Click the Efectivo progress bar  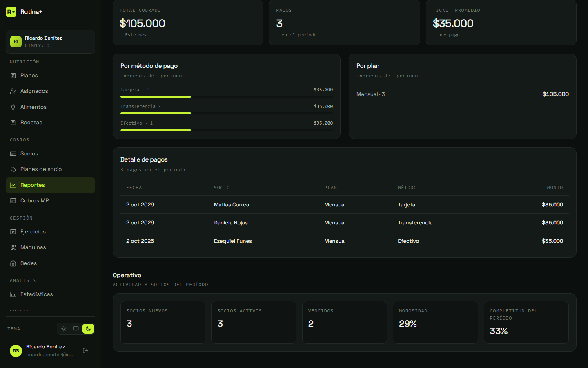[227, 130]
